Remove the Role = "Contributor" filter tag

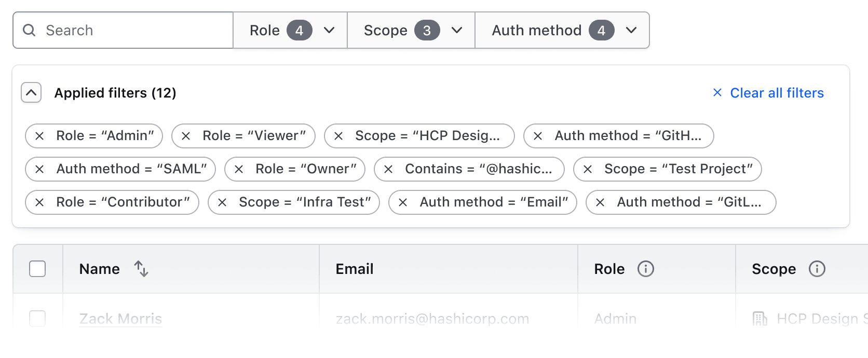39,202
